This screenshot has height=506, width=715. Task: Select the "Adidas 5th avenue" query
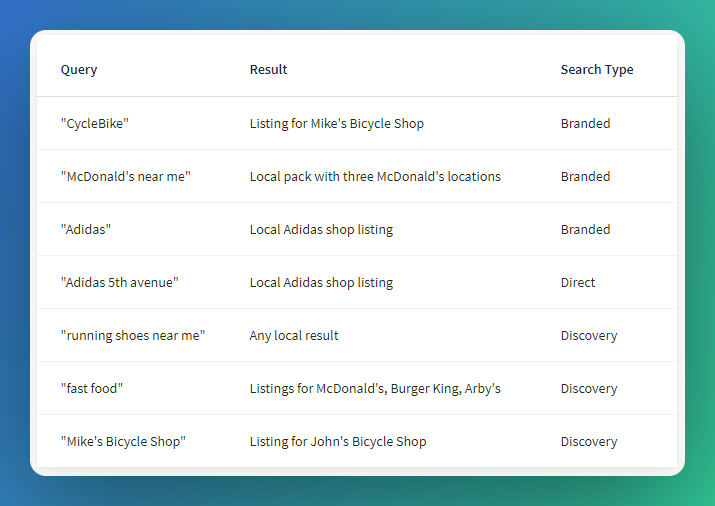point(119,282)
